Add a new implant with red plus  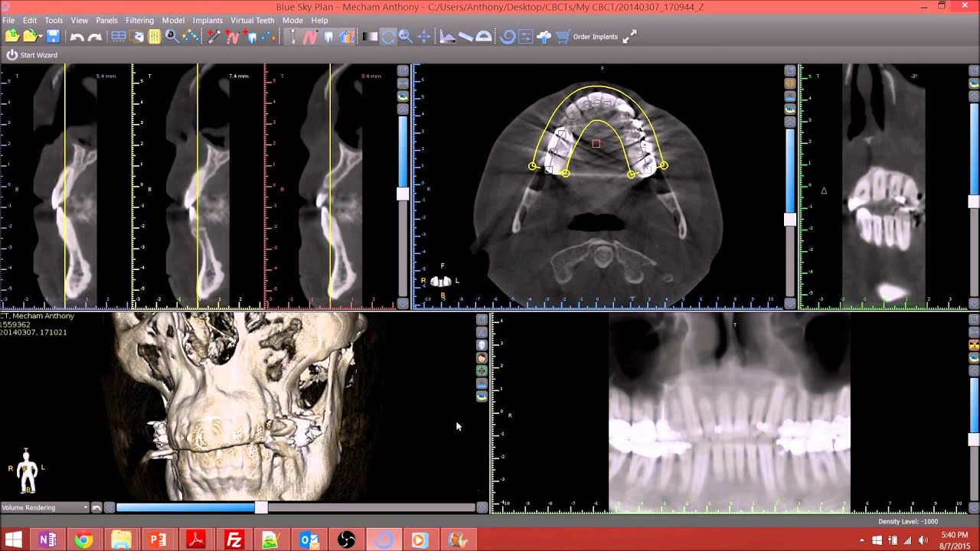point(214,36)
